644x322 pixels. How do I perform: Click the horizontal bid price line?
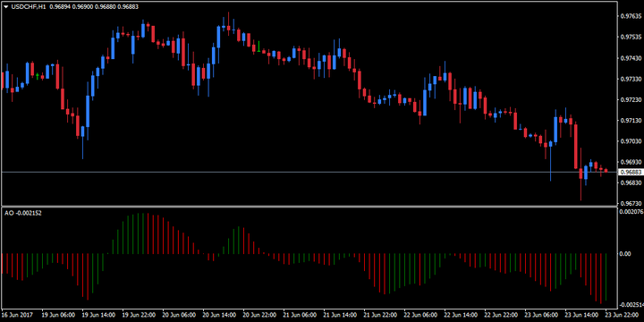309,172
